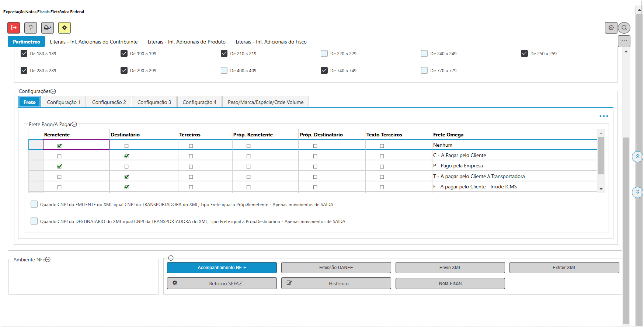Collapse the Configurações section
644x327 pixels.
pyautogui.click(x=53, y=91)
